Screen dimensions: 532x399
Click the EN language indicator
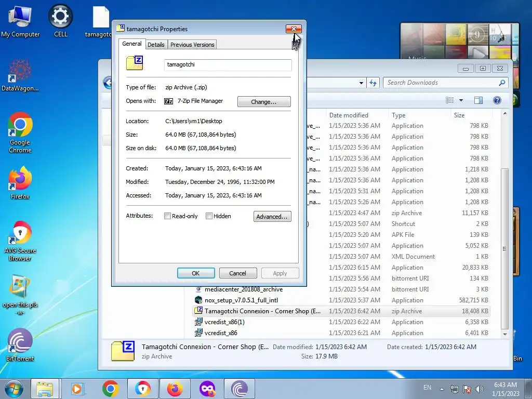427,388
